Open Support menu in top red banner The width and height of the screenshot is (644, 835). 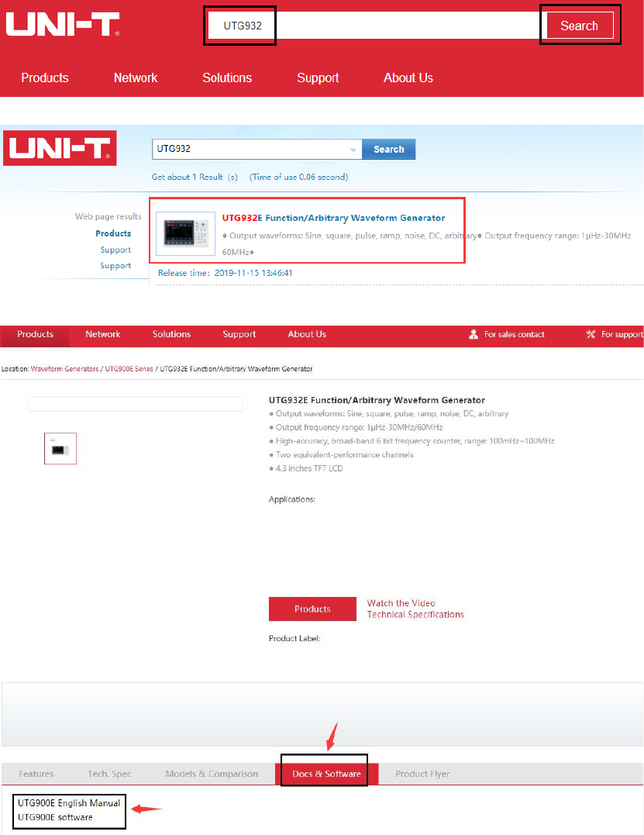318,78
